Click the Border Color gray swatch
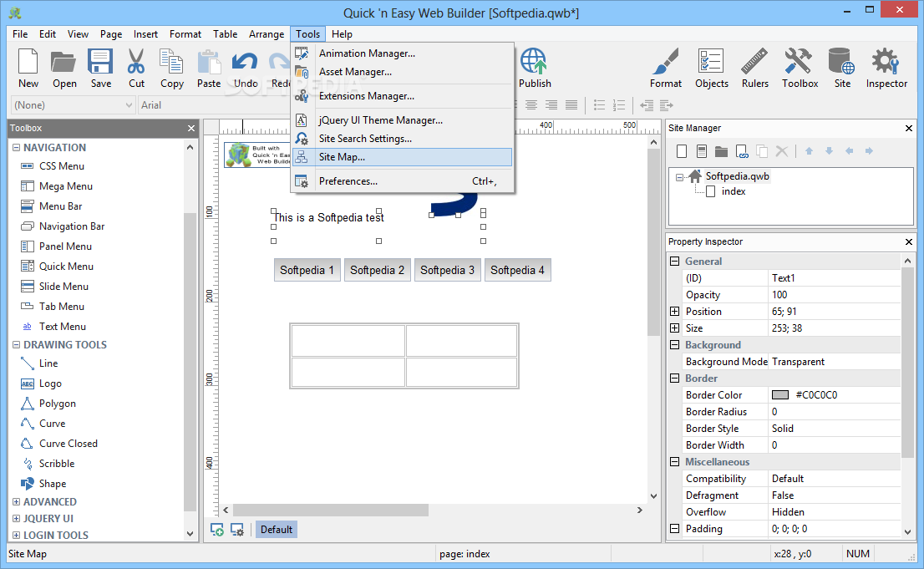Screen dimensions: 924x569 click(780, 395)
